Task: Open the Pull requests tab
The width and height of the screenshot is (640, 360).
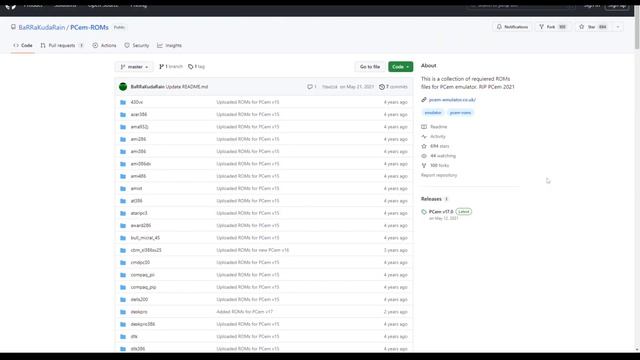Action: (x=62, y=45)
